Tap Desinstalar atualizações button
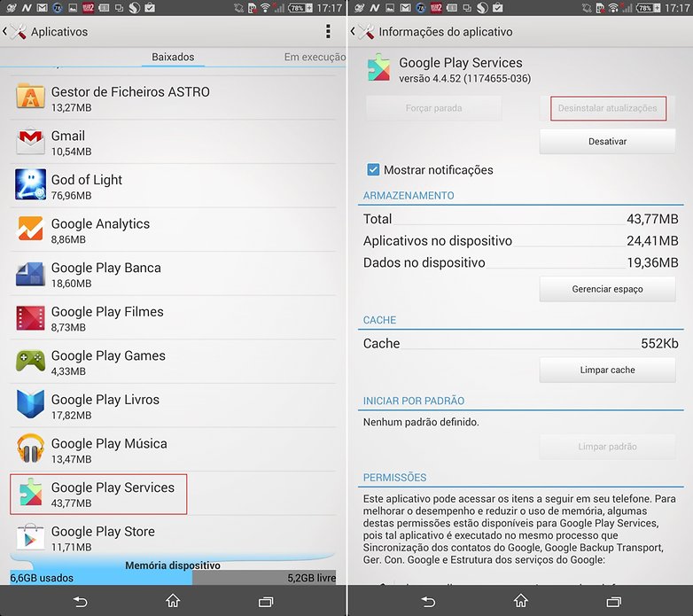Image resolution: width=693 pixels, height=616 pixels. [608, 108]
